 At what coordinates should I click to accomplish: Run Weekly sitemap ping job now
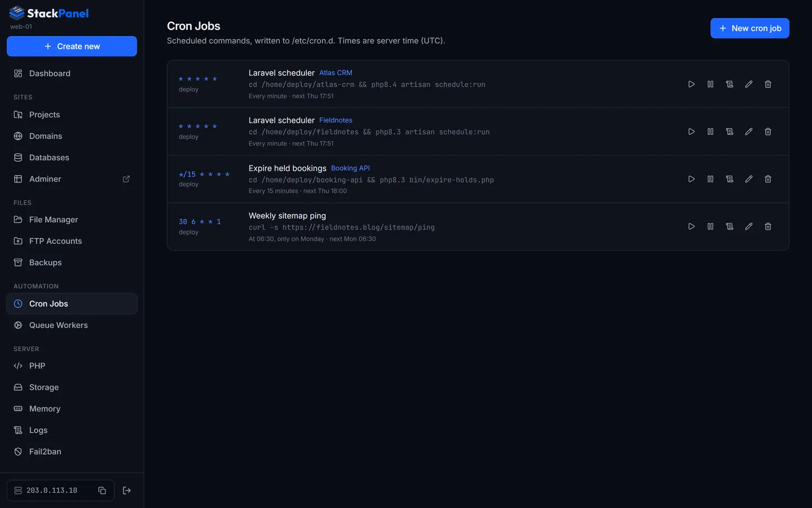691,226
